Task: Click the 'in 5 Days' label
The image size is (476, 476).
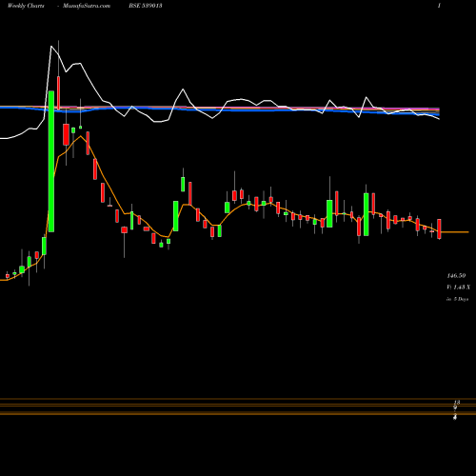Action: [x=457, y=299]
